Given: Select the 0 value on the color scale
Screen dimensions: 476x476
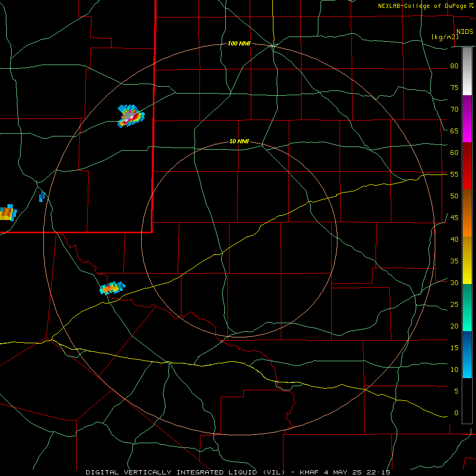Looking at the screenshot, I should click(456, 413).
